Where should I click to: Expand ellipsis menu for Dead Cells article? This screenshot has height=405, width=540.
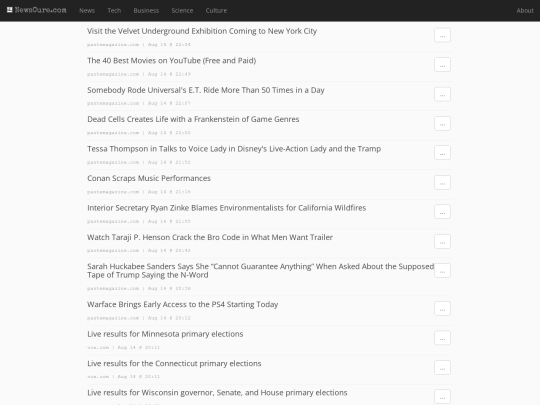pos(443,124)
